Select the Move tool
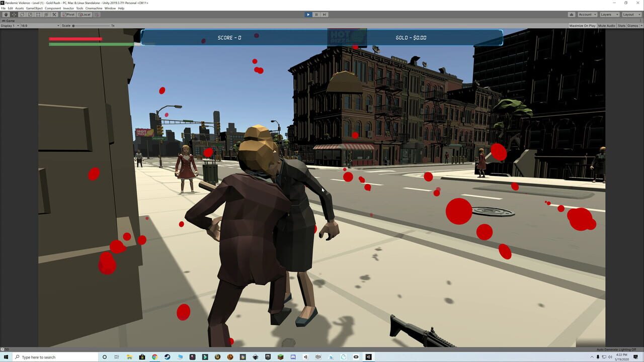This screenshot has height=362, width=644. pyautogui.click(x=14, y=14)
